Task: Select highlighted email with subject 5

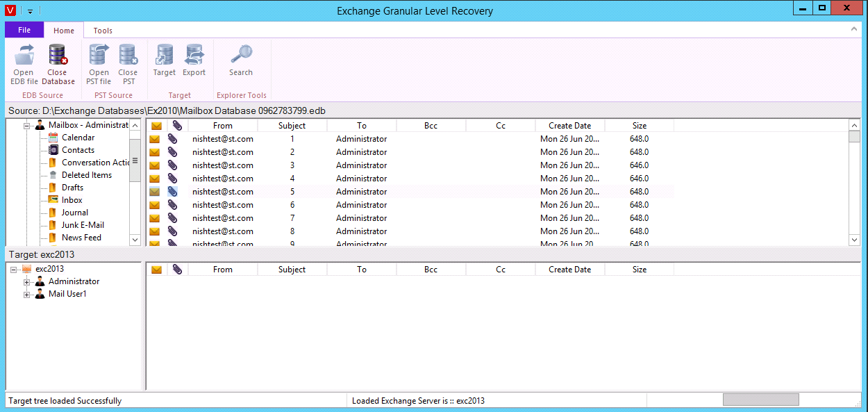Action: coord(410,192)
